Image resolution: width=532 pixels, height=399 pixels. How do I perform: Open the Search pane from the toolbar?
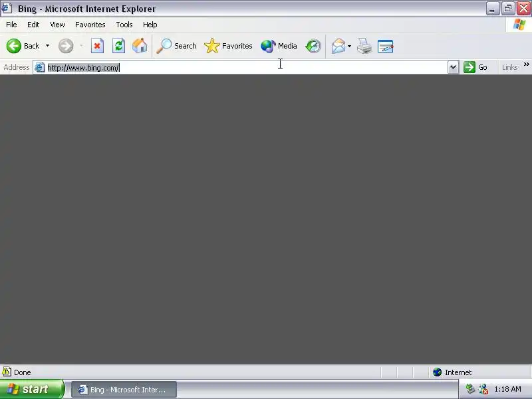click(176, 46)
